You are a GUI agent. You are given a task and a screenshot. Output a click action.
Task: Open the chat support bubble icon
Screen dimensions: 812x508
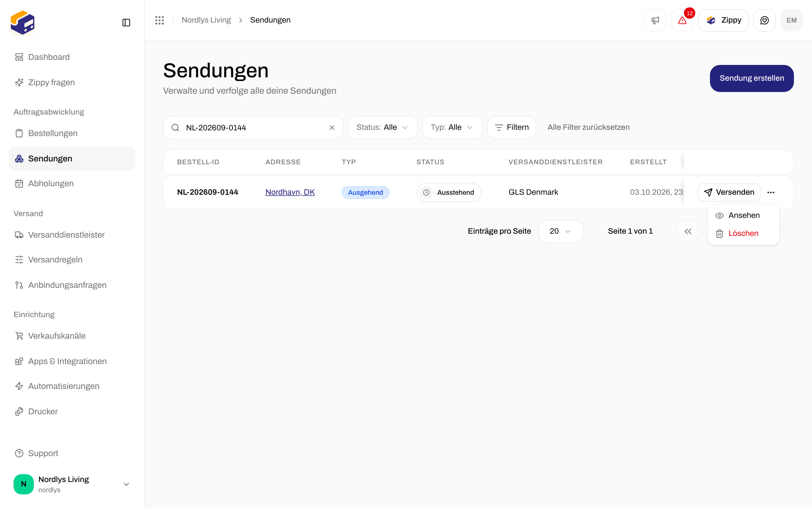764,20
